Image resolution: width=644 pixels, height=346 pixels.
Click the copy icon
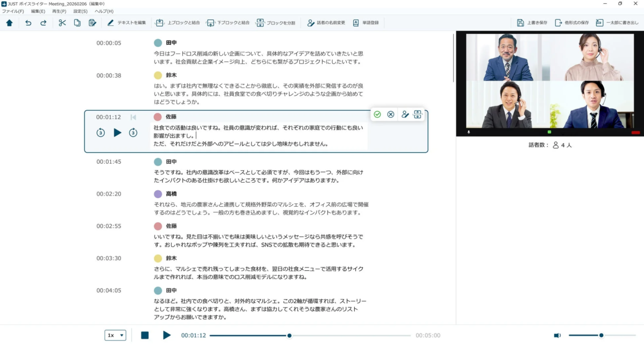(x=77, y=23)
